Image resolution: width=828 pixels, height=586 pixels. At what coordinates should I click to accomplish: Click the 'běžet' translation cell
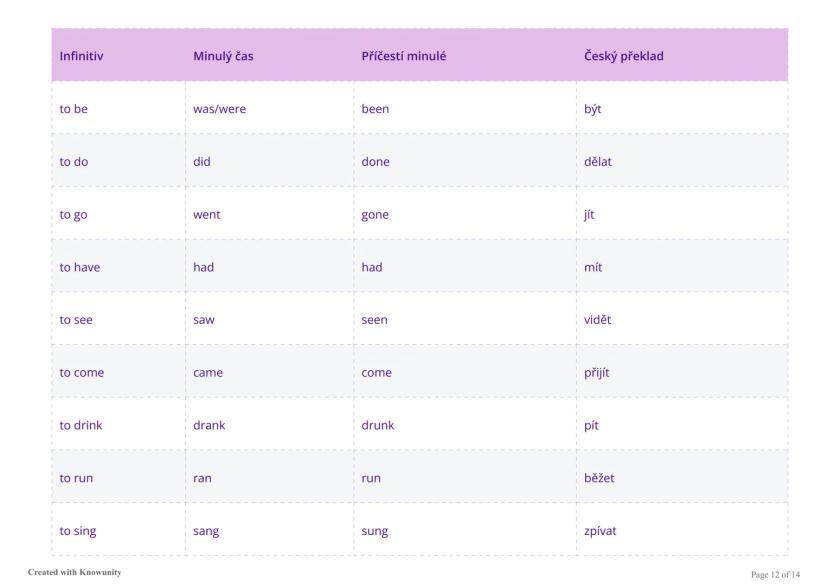click(x=599, y=478)
